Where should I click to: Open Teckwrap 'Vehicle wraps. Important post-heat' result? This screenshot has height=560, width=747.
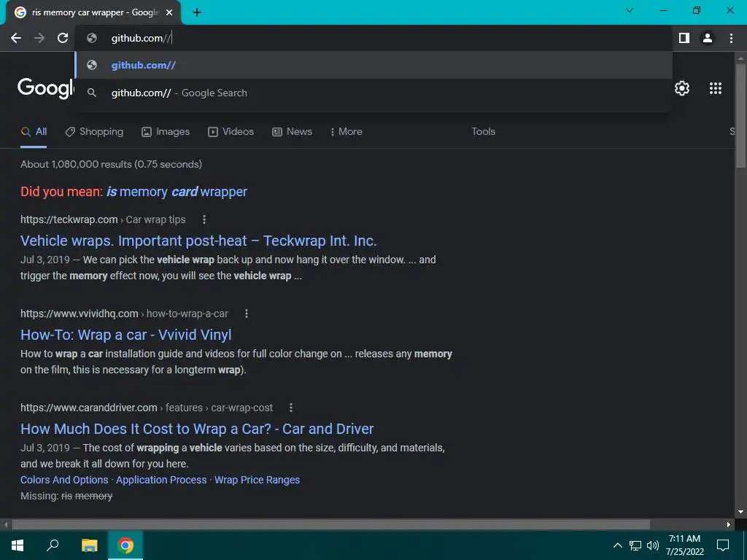click(198, 241)
